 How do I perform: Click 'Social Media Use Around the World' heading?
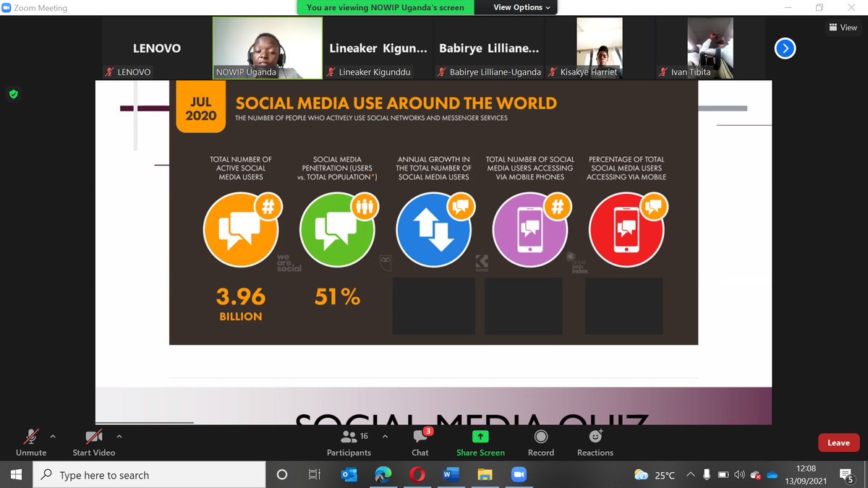click(x=396, y=103)
